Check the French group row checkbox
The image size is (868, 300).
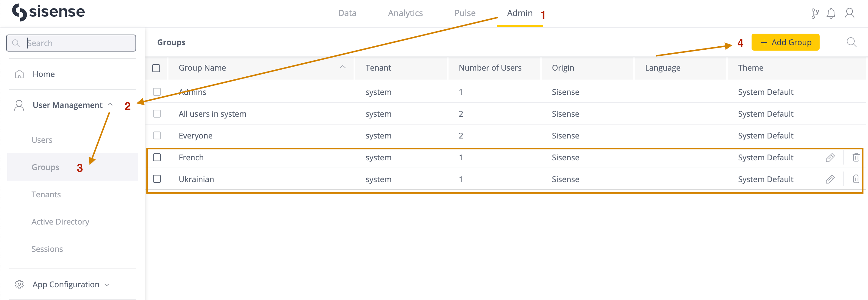coord(157,157)
